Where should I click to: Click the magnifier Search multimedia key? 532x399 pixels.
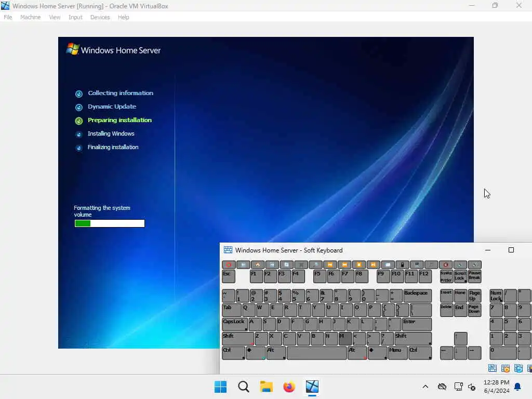[x=315, y=264]
